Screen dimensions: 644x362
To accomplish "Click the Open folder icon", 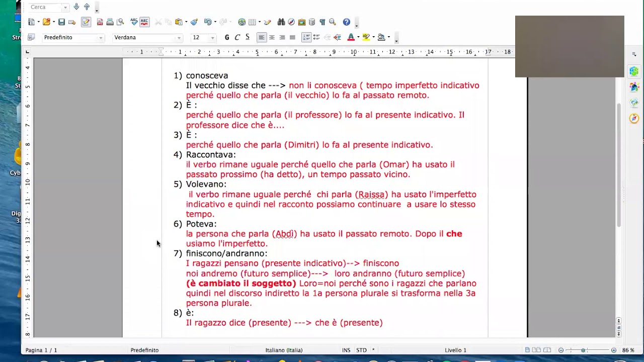I will point(46,22).
